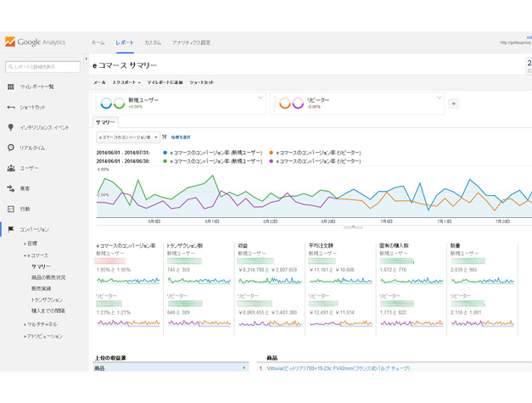
Task: Click the add segment plus button
Action: pos(454,104)
